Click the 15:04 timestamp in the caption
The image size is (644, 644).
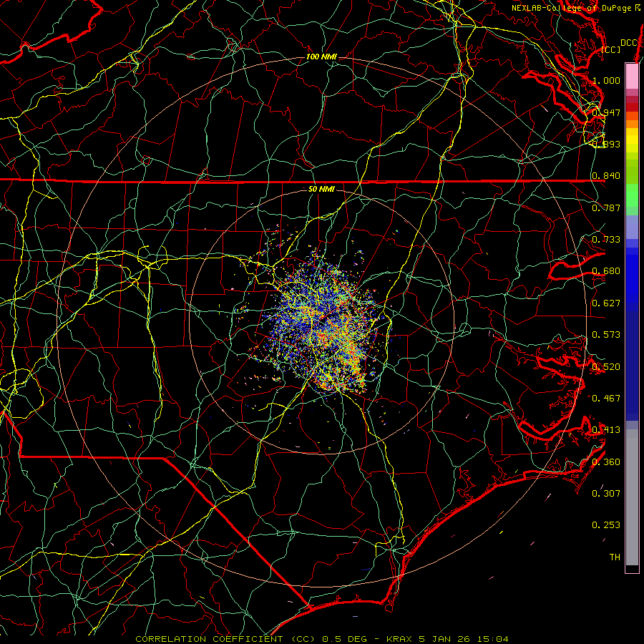click(x=494, y=639)
